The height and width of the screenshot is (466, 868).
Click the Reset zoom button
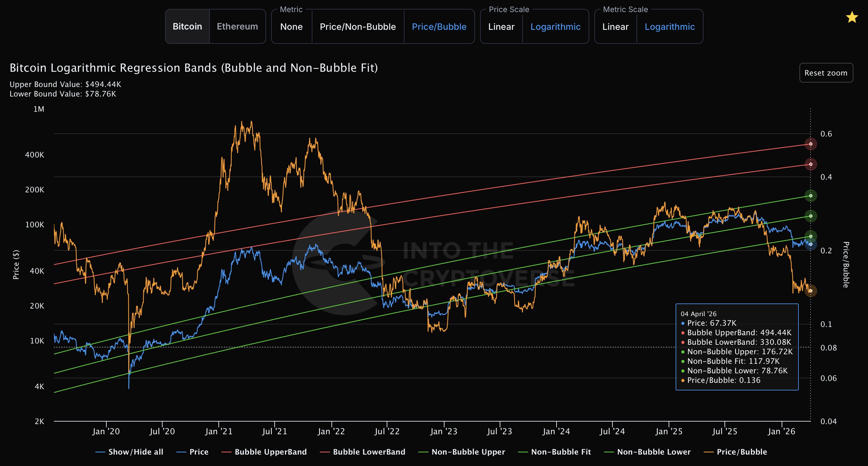[825, 73]
